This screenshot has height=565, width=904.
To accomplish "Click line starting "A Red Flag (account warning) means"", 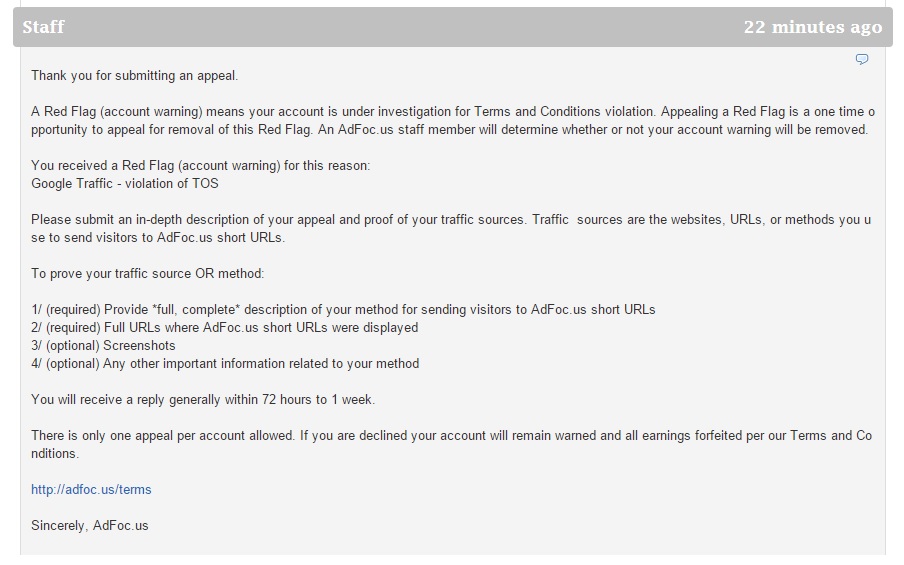I will [x=452, y=112].
